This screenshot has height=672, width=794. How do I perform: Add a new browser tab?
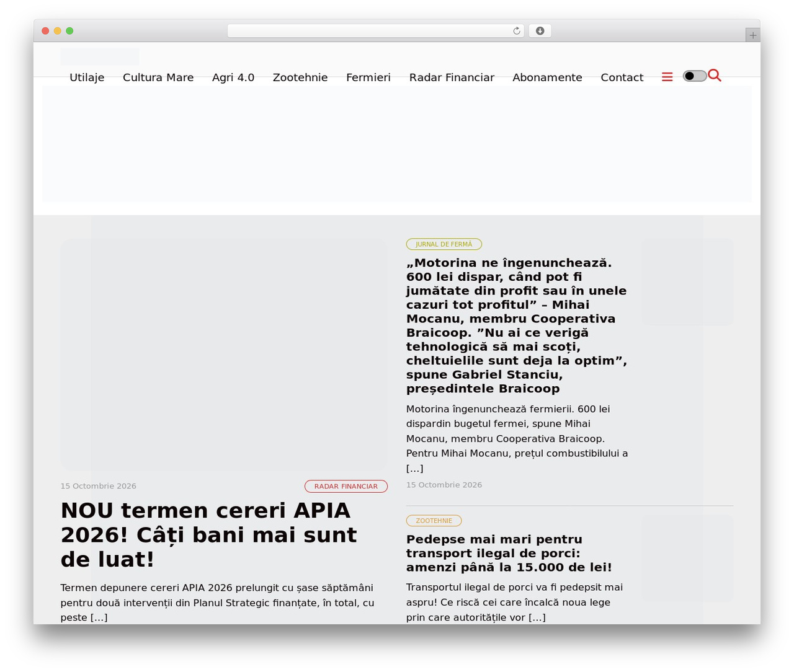pyautogui.click(x=752, y=35)
